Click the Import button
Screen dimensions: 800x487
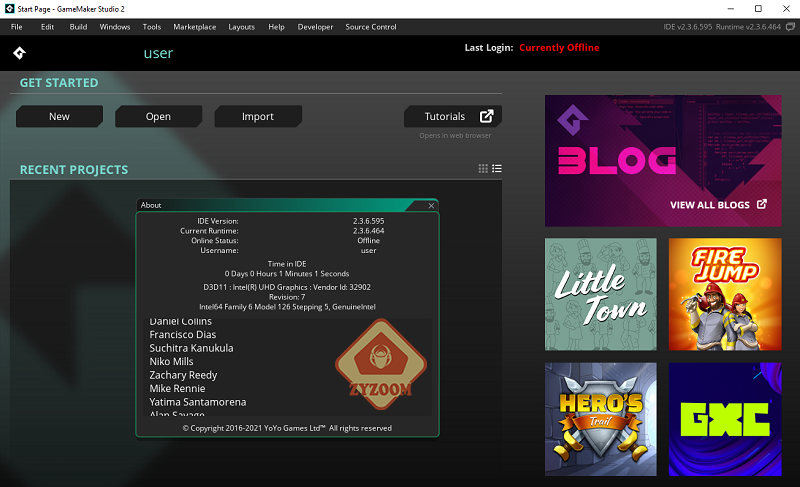coord(258,116)
